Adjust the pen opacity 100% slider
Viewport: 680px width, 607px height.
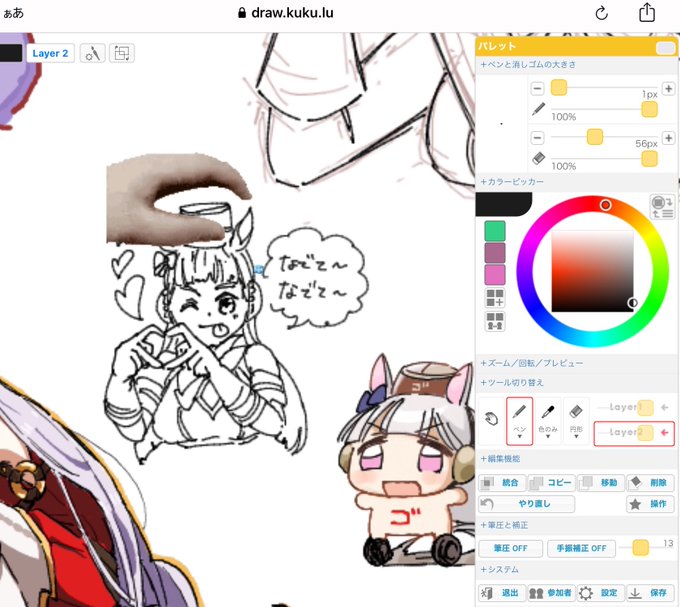click(x=649, y=110)
